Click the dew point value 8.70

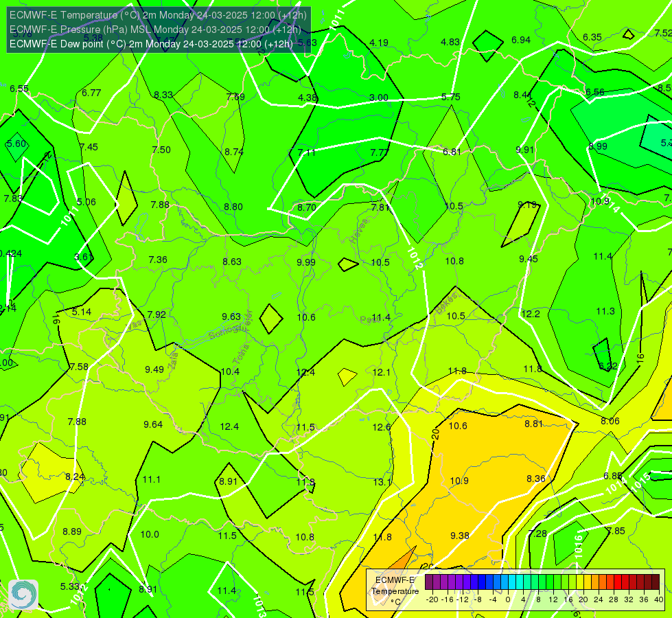307,207
